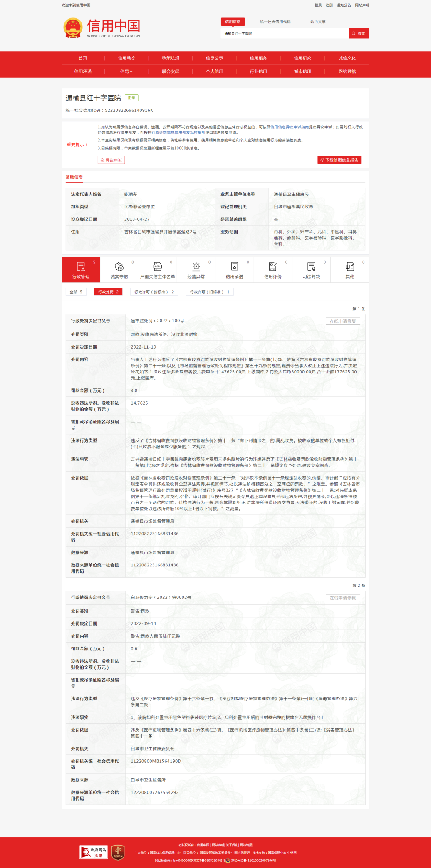
Task: Click the confiscated amount value 14.7625
Action: [139, 403]
